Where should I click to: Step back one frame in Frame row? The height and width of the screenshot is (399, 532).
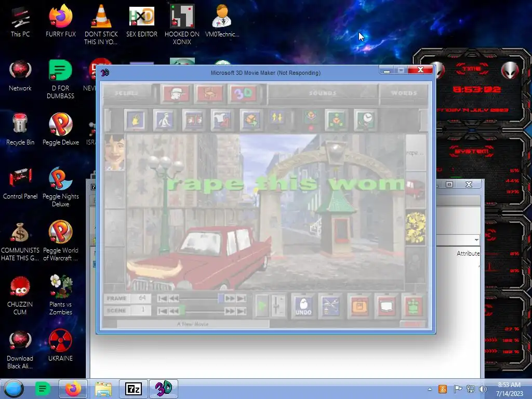(174, 299)
